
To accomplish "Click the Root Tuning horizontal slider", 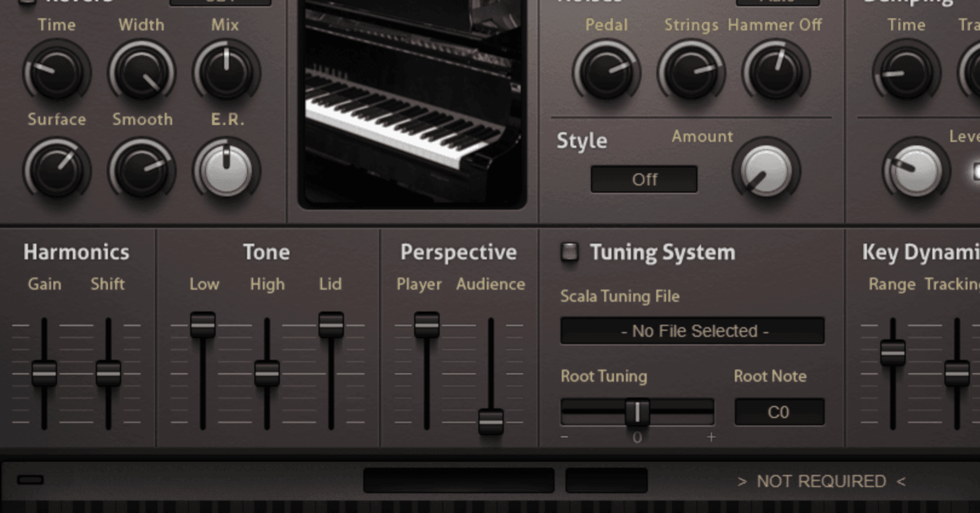I will (637, 412).
